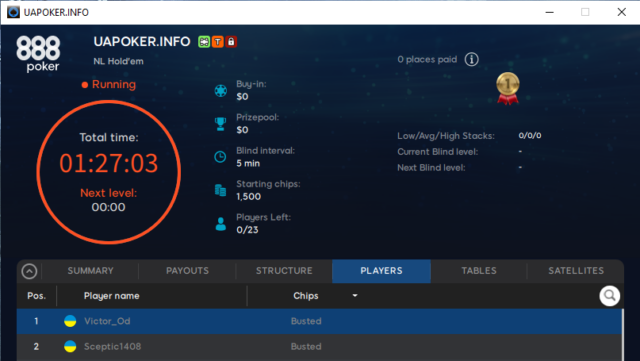
Task: Sort by the Player name column header
Action: point(111,296)
